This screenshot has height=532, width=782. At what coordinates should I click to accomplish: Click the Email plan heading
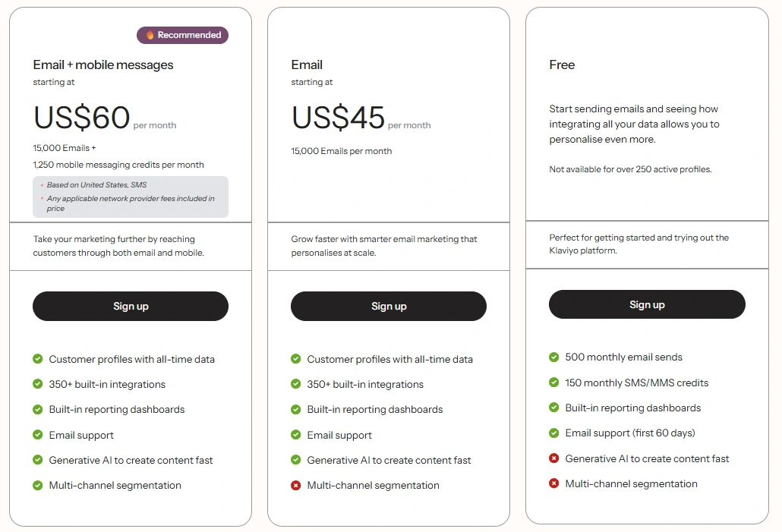point(306,65)
